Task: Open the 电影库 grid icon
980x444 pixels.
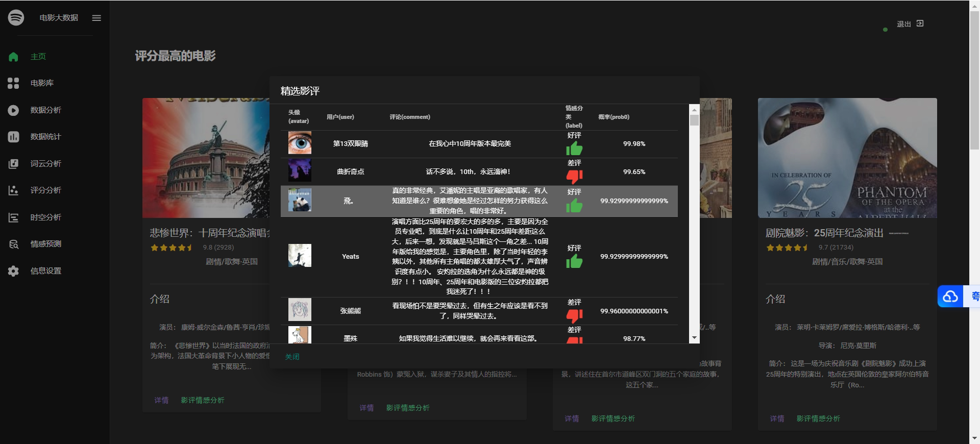Action: (13, 83)
